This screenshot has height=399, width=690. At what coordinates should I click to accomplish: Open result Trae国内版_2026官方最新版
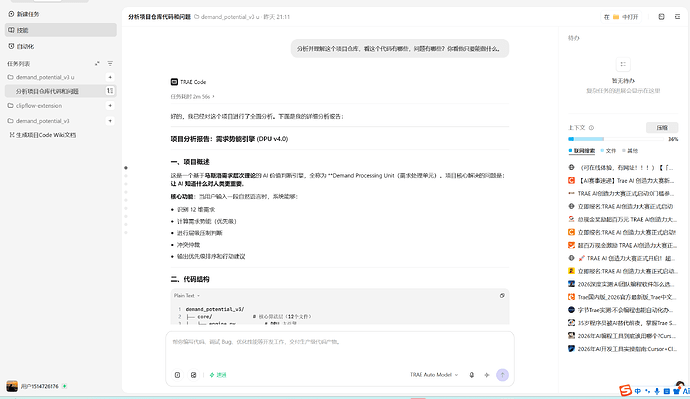[622, 297]
